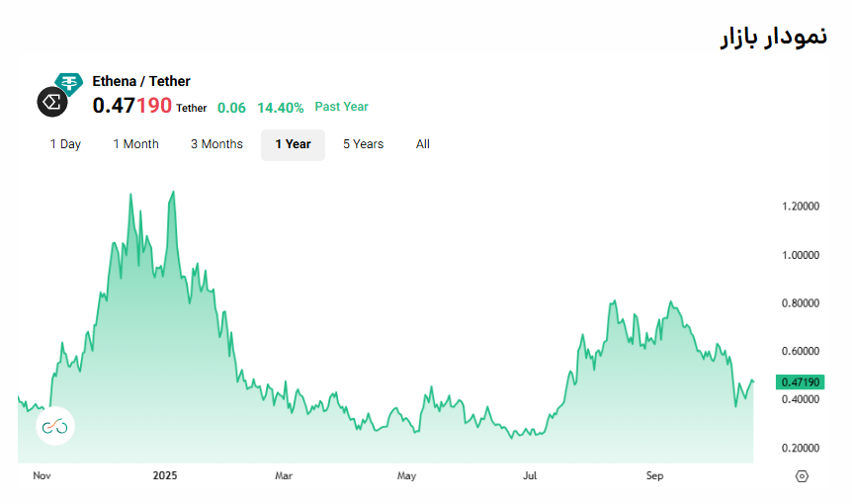Select the 1 Month time range

click(135, 144)
